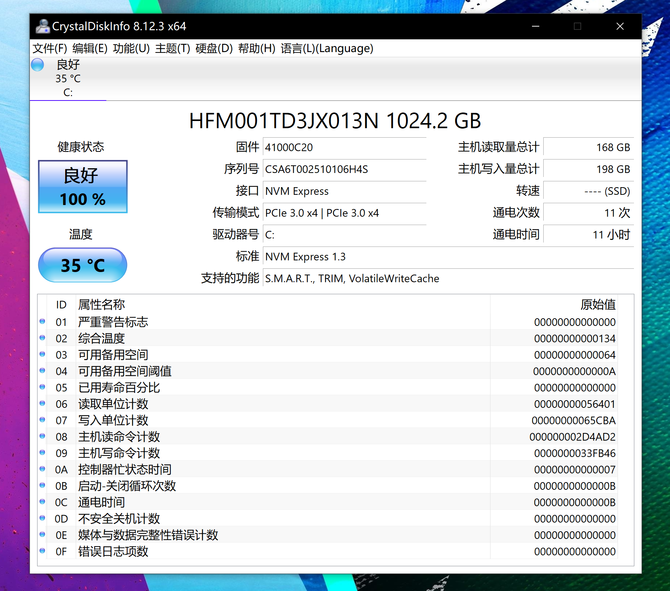Open the 帮助(H) menu
The image size is (670, 591).
coord(256,48)
